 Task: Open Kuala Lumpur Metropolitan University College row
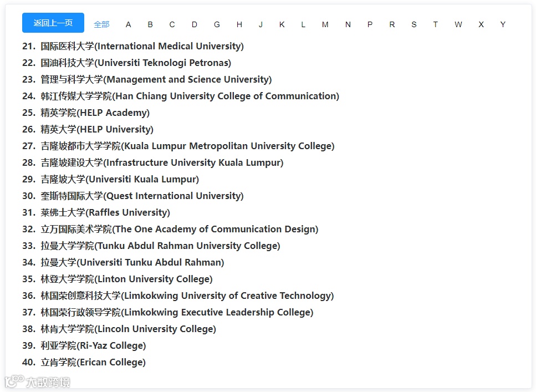(178, 146)
